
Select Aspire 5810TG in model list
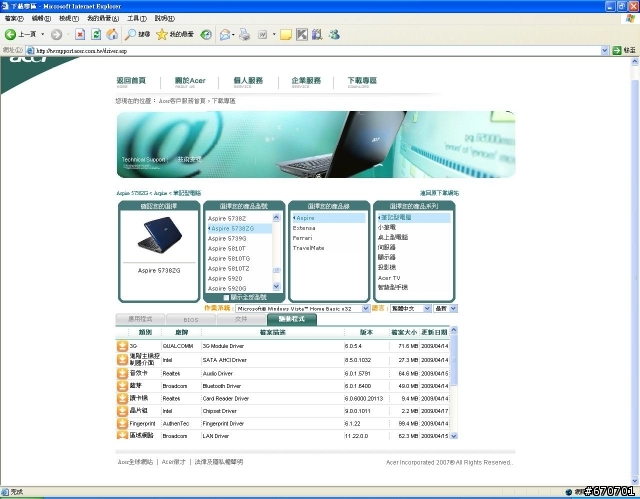pyautogui.click(x=229, y=259)
